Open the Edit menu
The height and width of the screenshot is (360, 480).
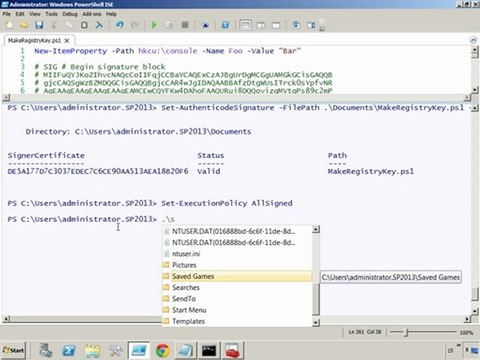(x=20, y=14)
